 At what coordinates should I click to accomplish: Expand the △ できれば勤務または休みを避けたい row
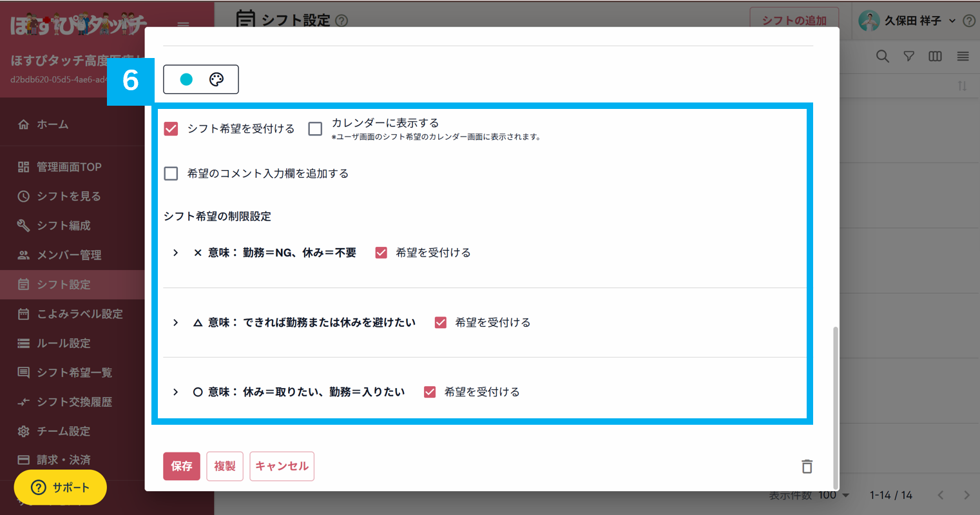point(175,322)
